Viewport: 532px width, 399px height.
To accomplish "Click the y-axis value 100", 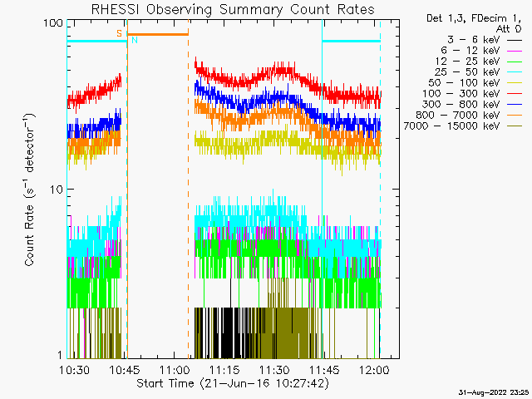I will pos(53,23).
